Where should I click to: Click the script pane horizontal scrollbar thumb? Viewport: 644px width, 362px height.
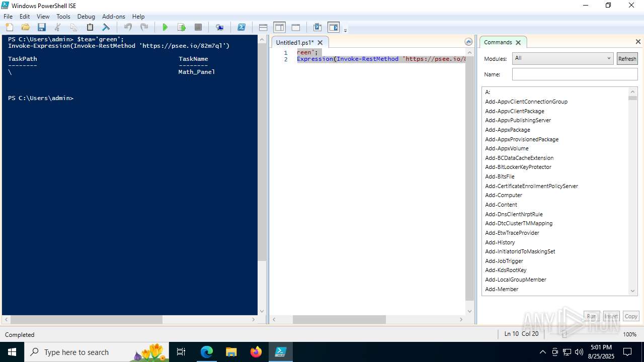(339, 319)
